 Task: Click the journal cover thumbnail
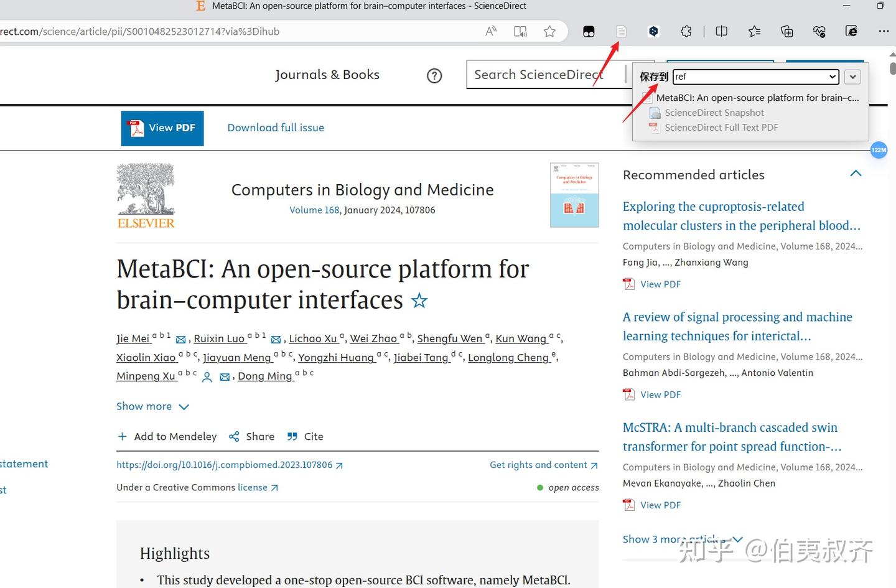pos(574,195)
